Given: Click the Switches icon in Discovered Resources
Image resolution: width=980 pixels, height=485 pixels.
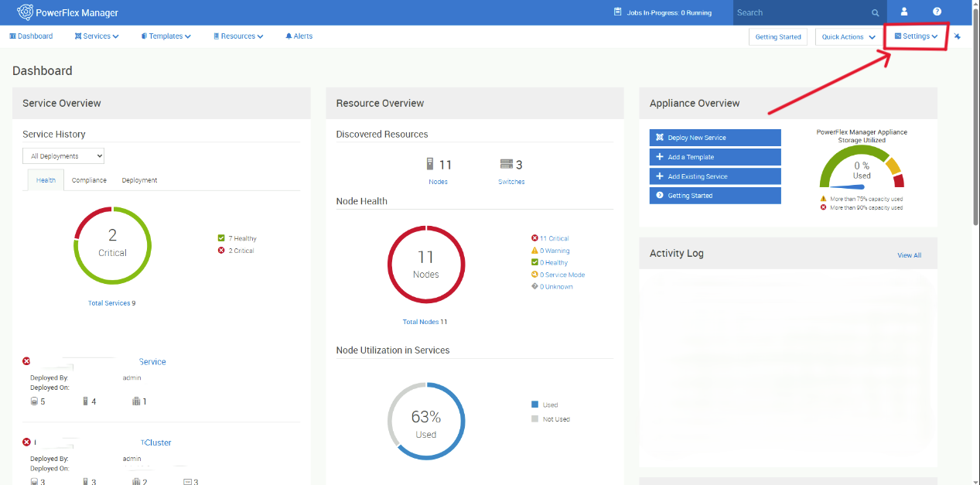Looking at the screenshot, I should [507, 164].
